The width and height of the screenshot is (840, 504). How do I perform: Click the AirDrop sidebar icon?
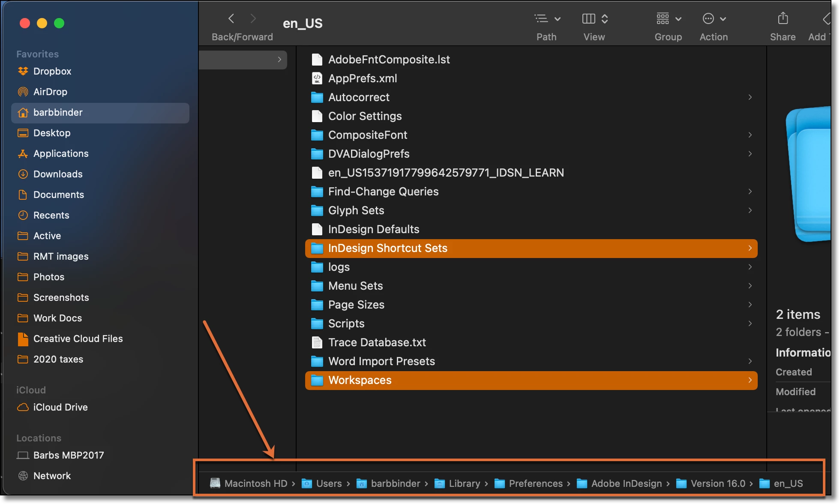pyautogui.click(x=23, y=92)
